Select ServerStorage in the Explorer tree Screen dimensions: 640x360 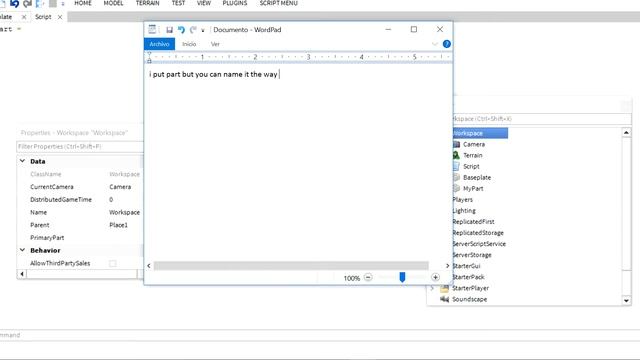(472, 255)
